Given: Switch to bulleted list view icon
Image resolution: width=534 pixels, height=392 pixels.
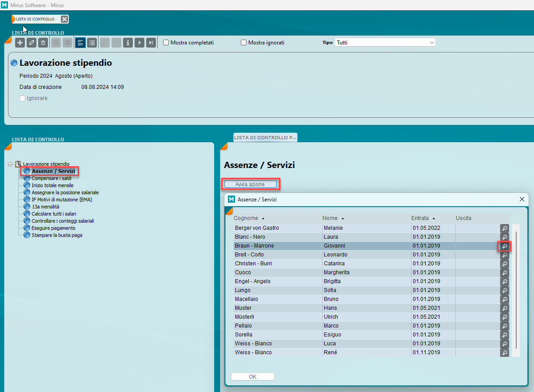Looking at the screenshot, I should pos(92,43).
